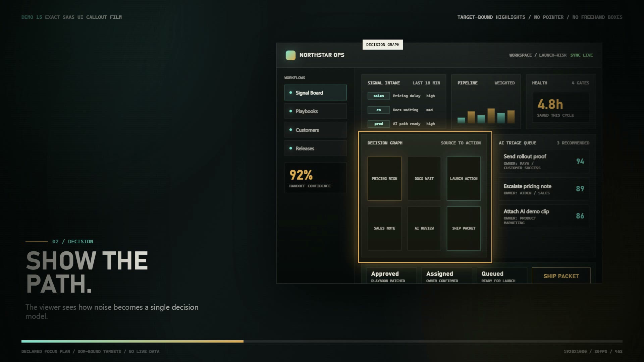Select the Pricing Risk node
This screenshot has height=362, width=644.
[x=384, y=179]
